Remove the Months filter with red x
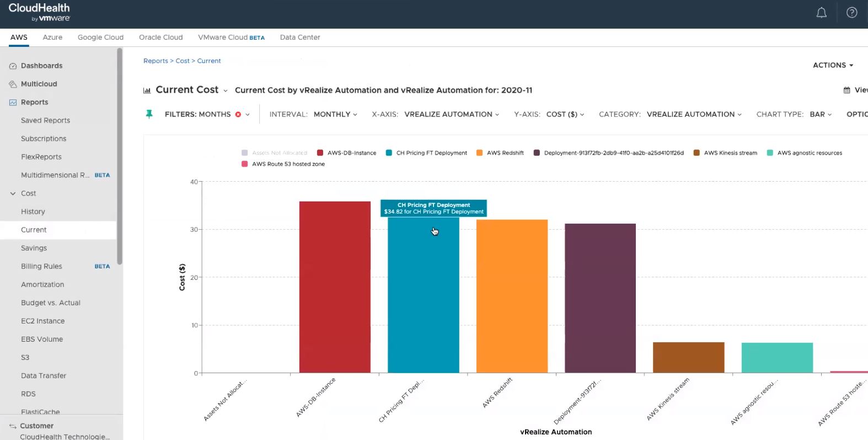Viewport: 868px width, 440px height. [238, 114]
